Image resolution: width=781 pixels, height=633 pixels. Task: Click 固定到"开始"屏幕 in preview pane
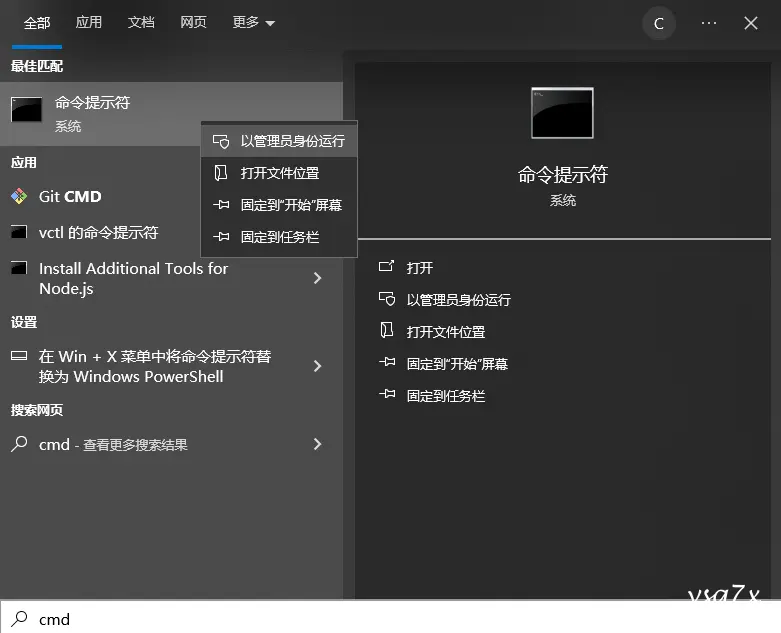pyautogui.click(x=457, y=364)
